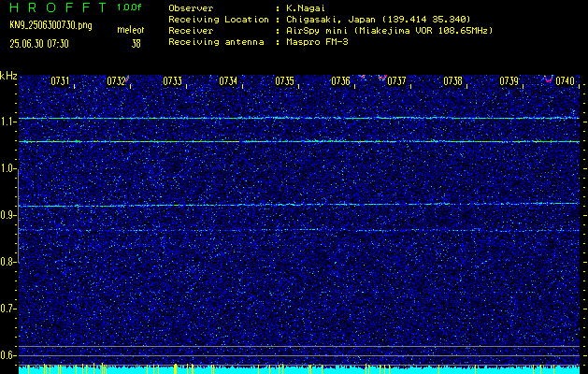Click the Maspro FM-3 antenna text
The width and height of the screenshot is (588, 374).
pos(317,42)
